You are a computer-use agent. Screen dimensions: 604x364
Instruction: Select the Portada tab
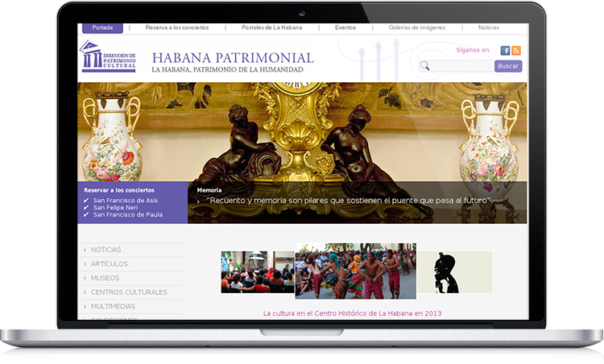[x=102, y=27]
